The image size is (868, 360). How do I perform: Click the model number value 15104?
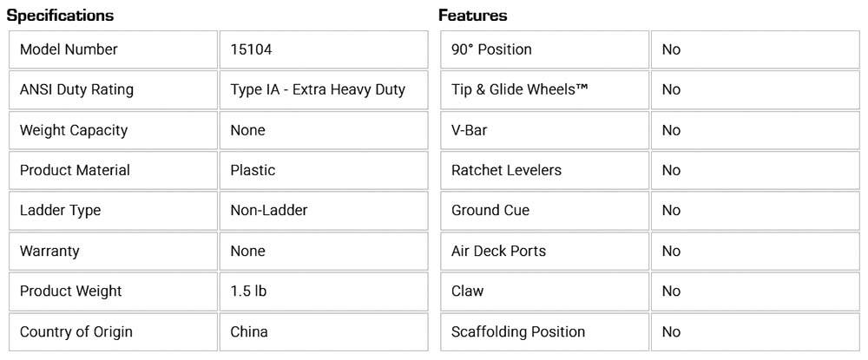tap(251, 49)
